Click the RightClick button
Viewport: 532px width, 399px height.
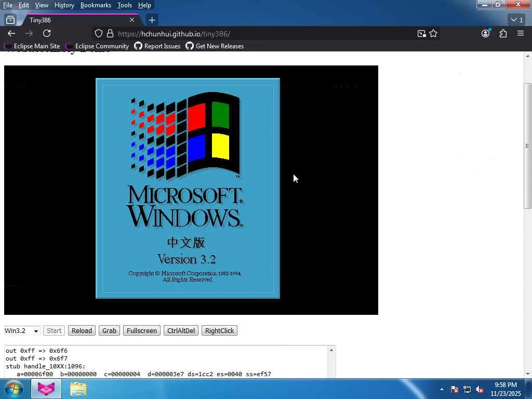(x=220, y=331)
